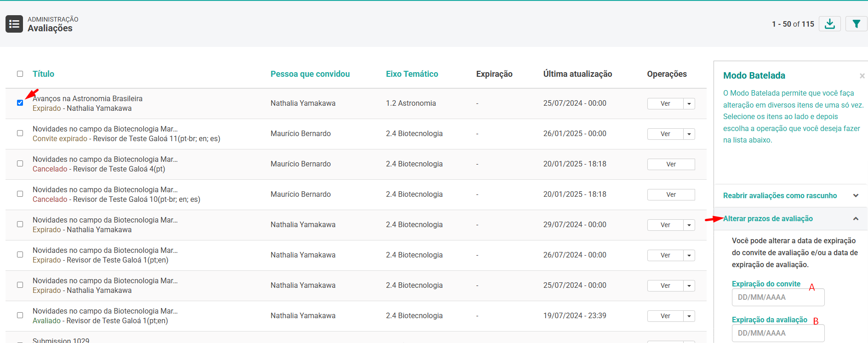
Task: Open Ver dropdown arrow for the 29/07/2024 row
Action: click(x=689, y=225)
